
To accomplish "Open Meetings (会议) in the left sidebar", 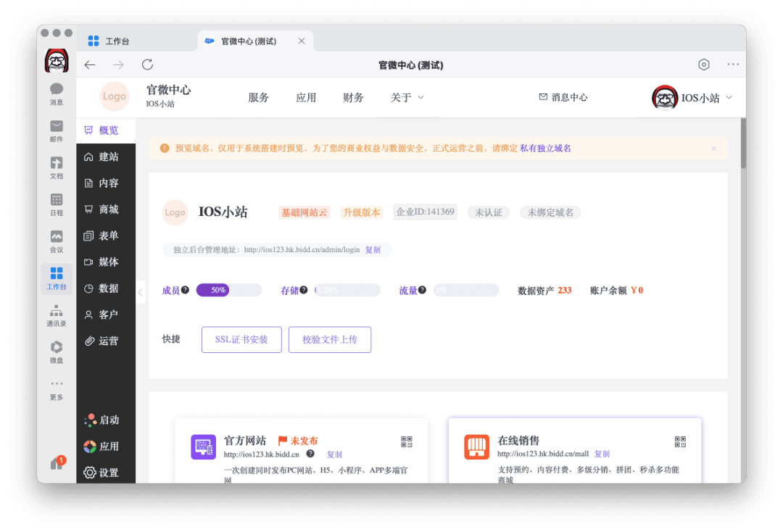I will click(x=57, y=241).
